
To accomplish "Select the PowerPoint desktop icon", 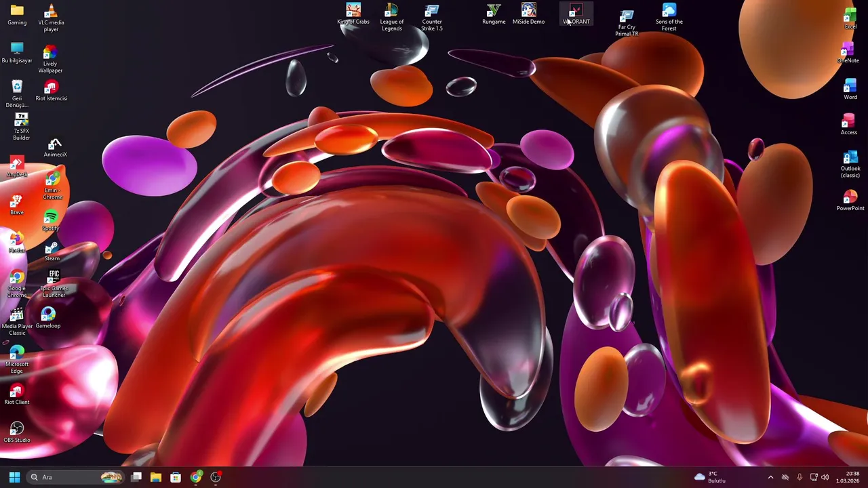I will coord(850,201).
